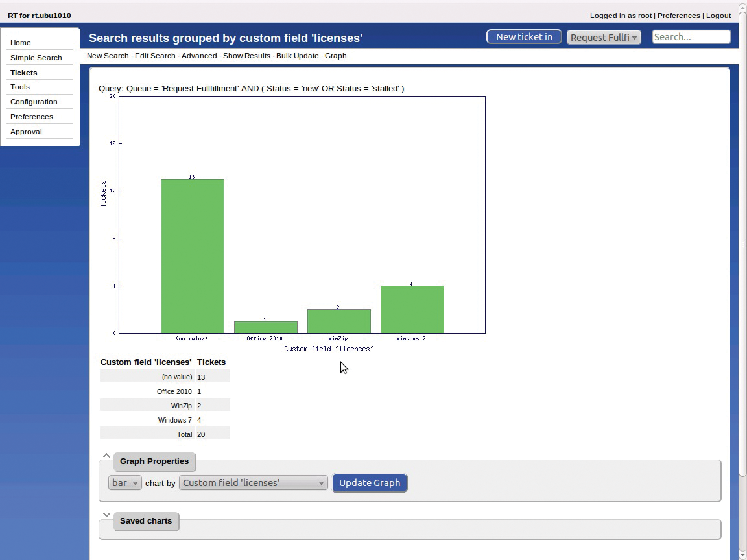Open Configuration in the sidebar

(x=34, y=102)
